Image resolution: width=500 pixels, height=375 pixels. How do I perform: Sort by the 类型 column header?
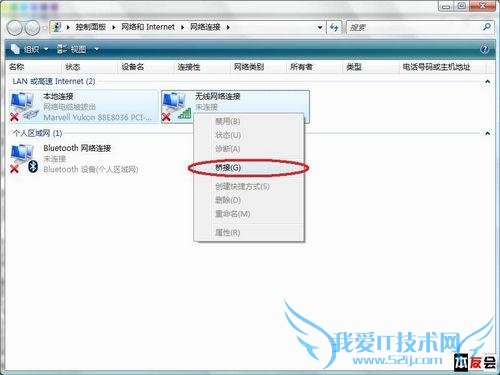[371, 67]
